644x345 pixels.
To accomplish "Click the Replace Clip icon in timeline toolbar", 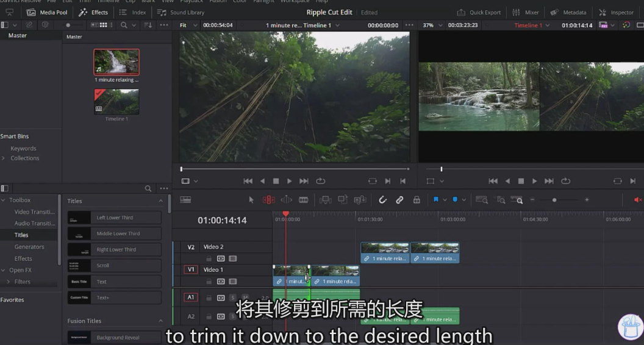I will [360, 199].
